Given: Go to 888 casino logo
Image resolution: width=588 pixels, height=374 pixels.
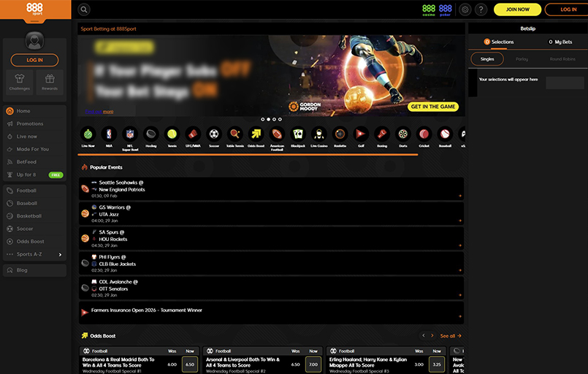Looking at the screenshot, I should coord(429,9).
